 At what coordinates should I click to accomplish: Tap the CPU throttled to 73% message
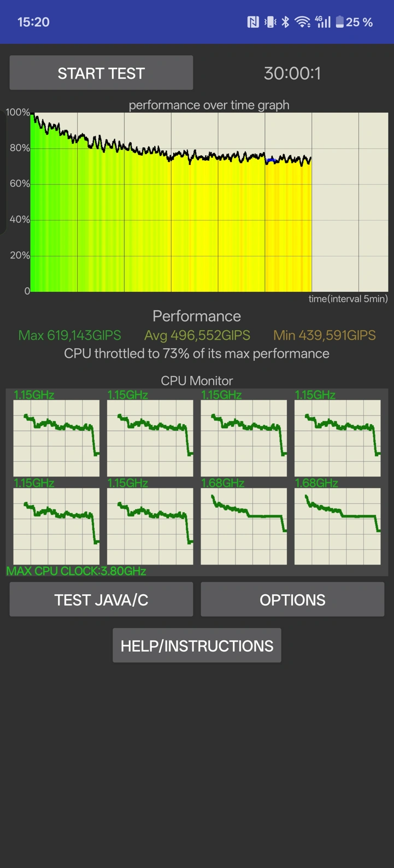(197, 354)
